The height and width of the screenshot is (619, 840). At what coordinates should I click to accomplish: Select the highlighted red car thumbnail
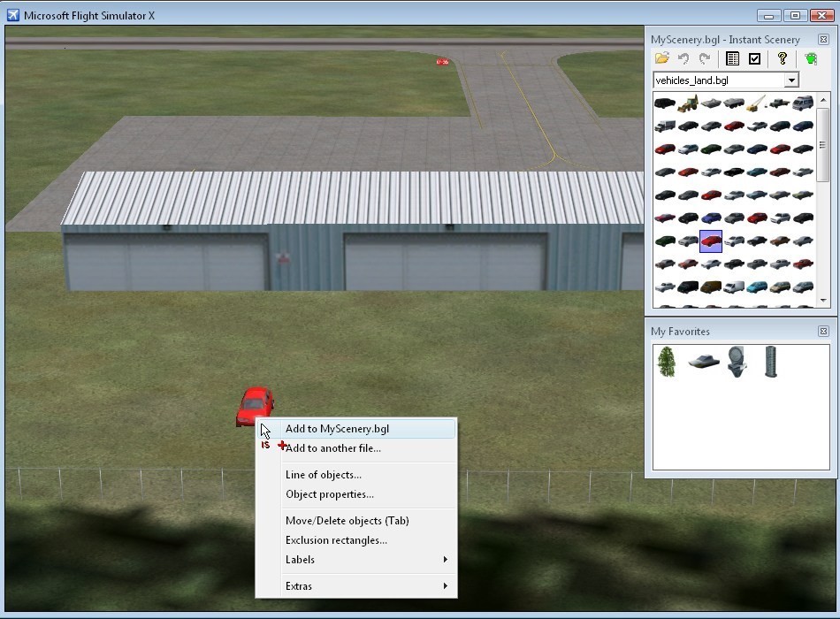(711, 241)
